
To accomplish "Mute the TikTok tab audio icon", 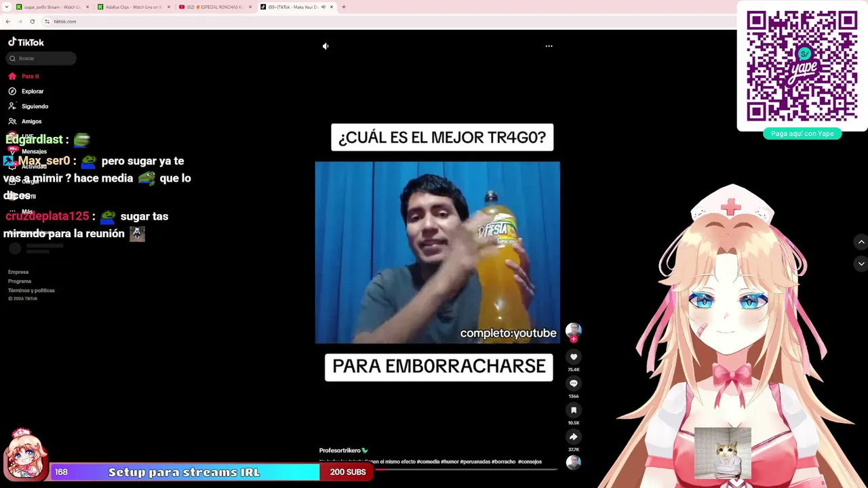I will tap(323, 7).
